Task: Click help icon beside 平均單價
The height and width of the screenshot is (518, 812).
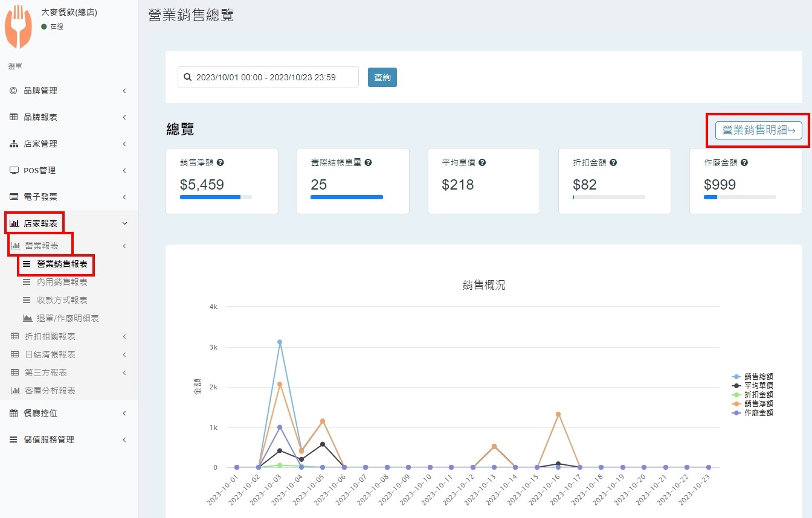Action: click(482, 163)
